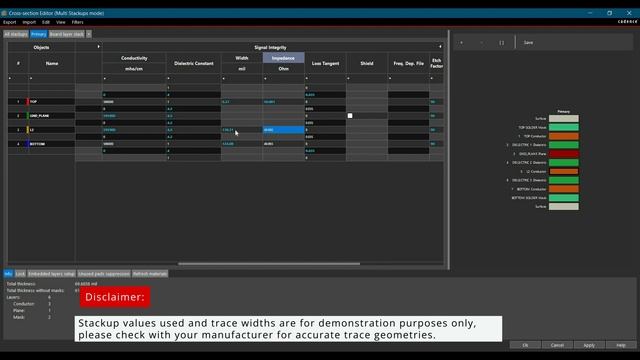Collapse the Signal Integrity column group arrow

[440, 47]
